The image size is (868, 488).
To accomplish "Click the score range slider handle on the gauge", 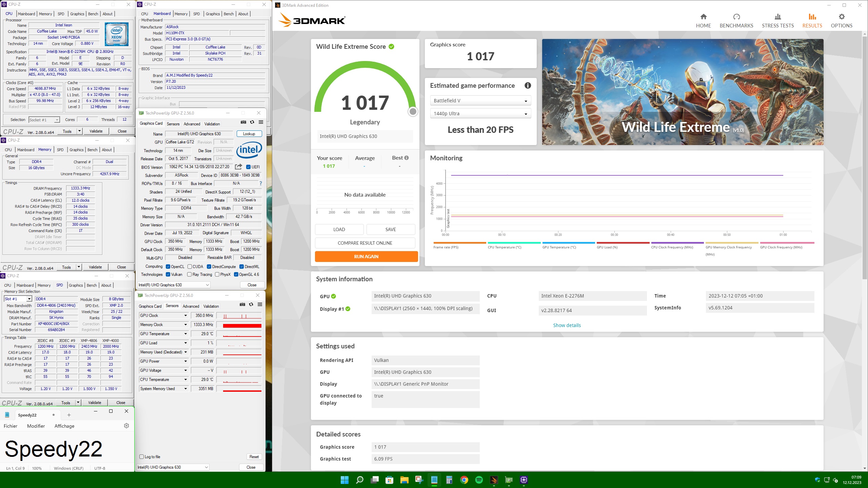I will [413, 111].
